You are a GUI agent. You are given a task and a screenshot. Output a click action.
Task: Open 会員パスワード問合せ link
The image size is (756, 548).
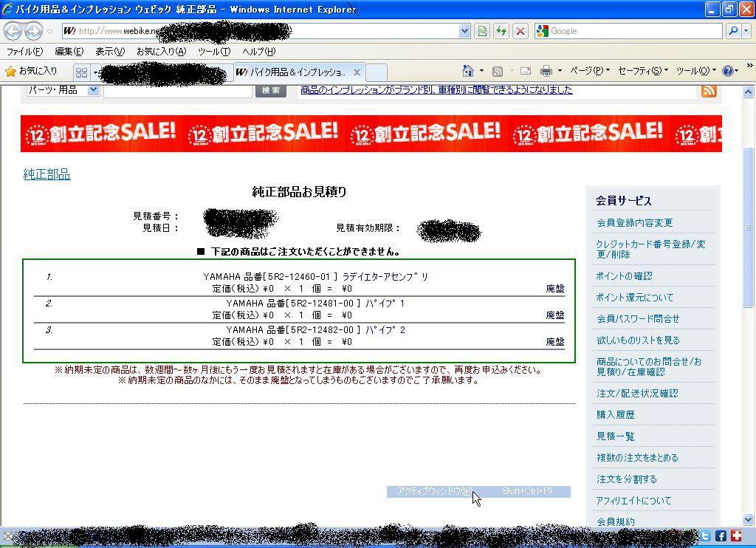click(638, 319)
